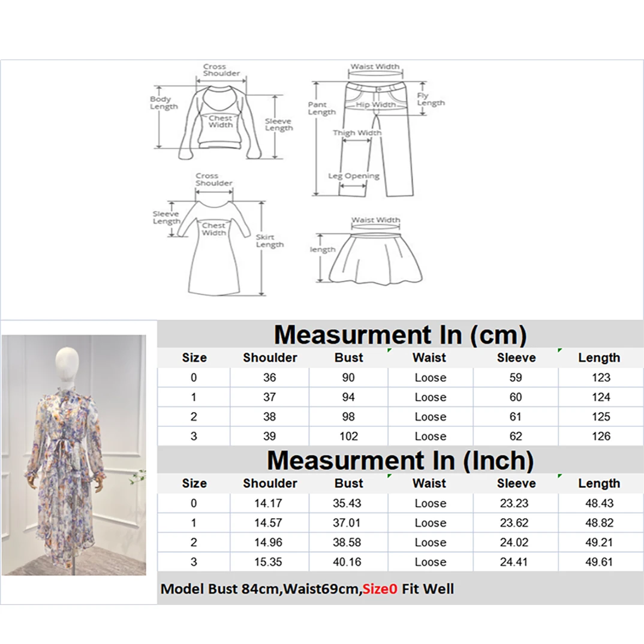The width and height of the screenshot is (644, 644).
Task: Click the 'Fly Length' diagram label
Action: pos(431,99)
